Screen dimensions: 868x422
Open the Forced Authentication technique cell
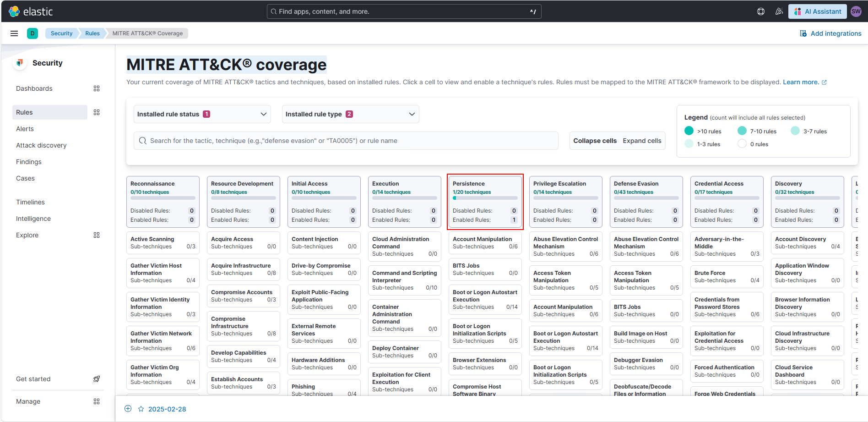coord(727,371)
